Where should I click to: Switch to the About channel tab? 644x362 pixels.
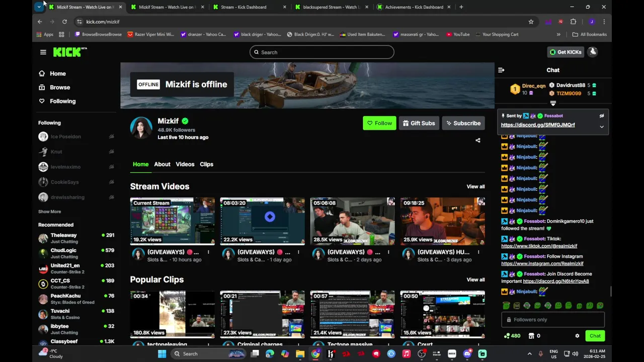click(x=162, y=164)
